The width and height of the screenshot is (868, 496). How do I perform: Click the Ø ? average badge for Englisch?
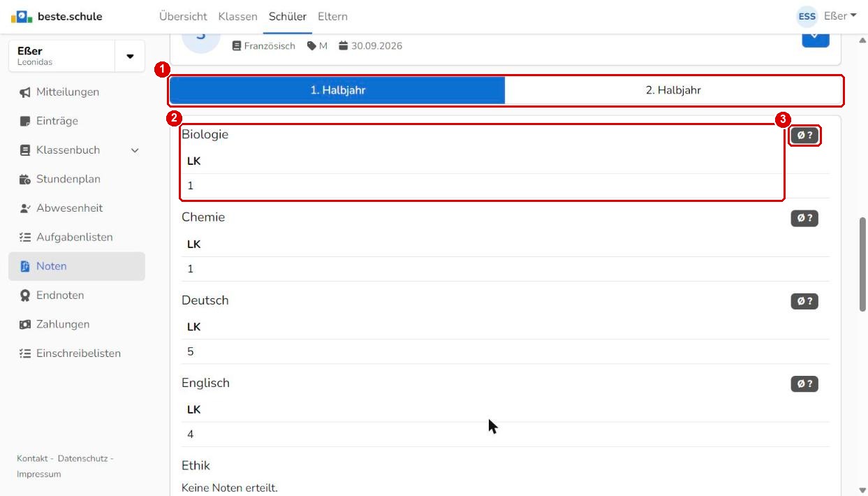(x=804, y=384)
